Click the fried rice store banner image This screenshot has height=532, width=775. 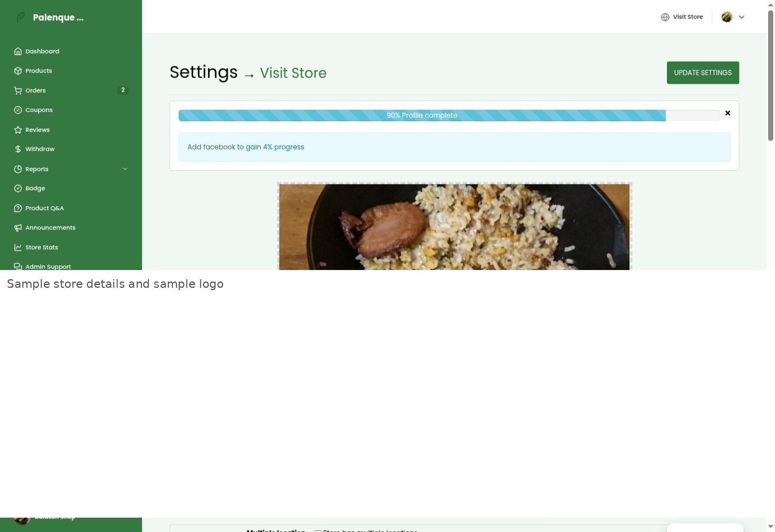(454, 226)
